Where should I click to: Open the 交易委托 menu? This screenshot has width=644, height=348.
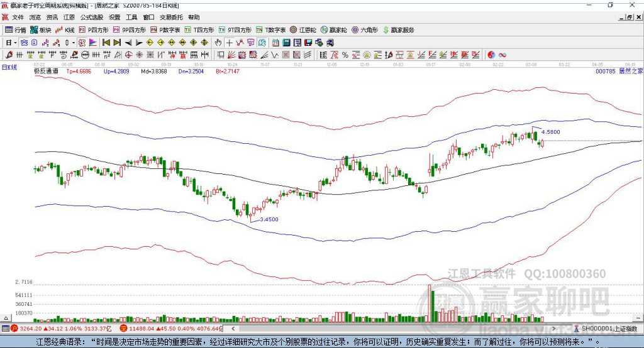171,17
